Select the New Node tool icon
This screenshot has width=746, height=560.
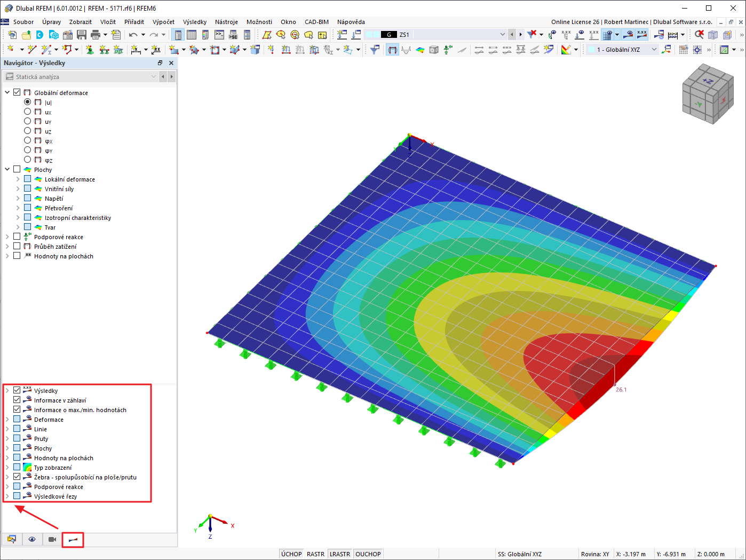coord(11,49)
